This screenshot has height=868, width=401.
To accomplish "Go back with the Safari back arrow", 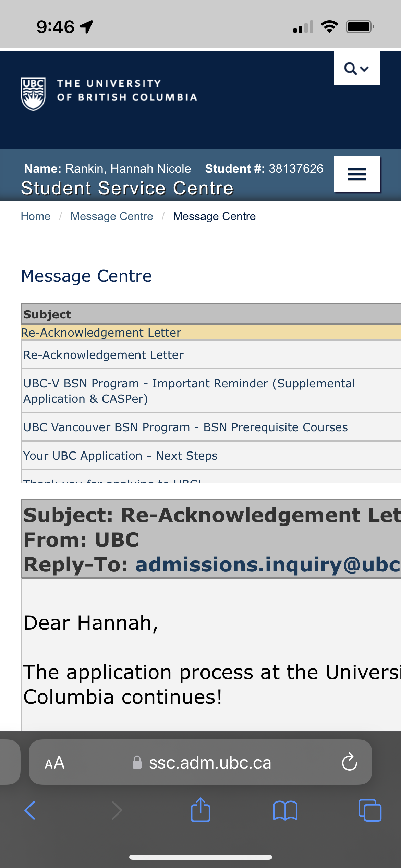I will (x=30, y=810).
